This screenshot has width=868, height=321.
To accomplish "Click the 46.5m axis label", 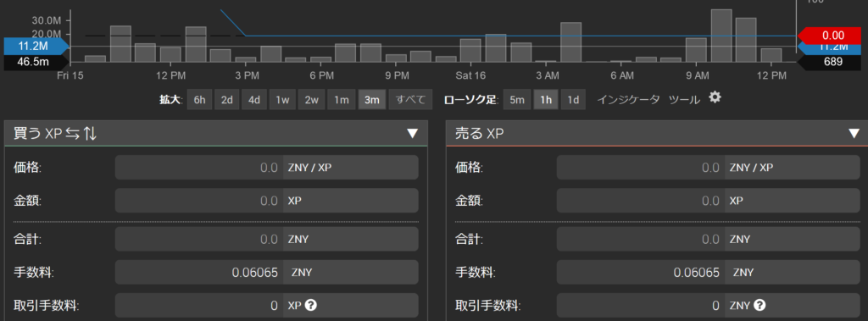I will (36, 62).
